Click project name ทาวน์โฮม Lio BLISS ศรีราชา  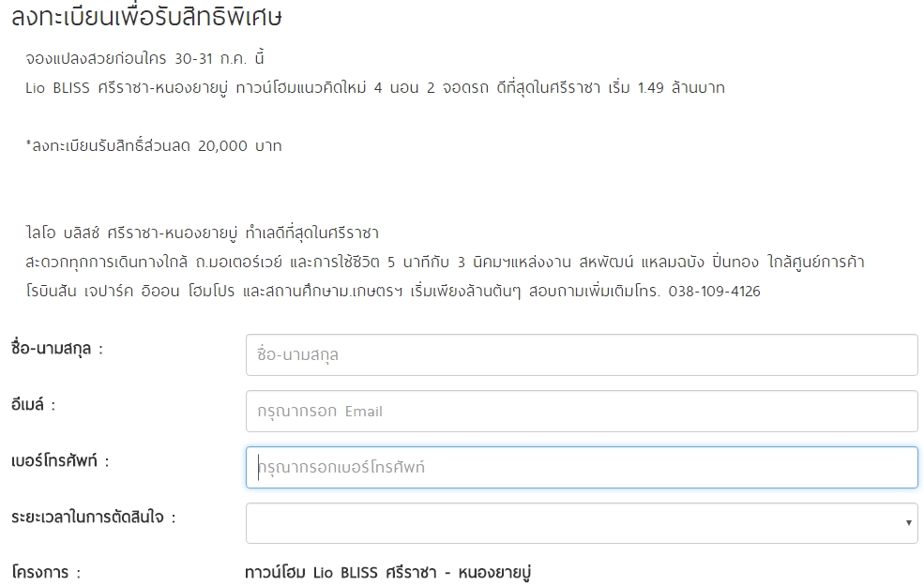pyautogui.click(x=386, y=572)
